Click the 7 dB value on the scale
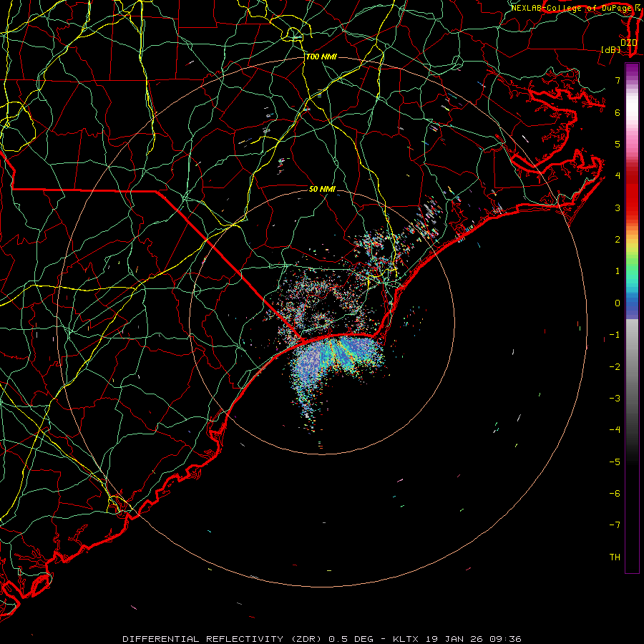 pyautogui.click(x=618, y=80)
